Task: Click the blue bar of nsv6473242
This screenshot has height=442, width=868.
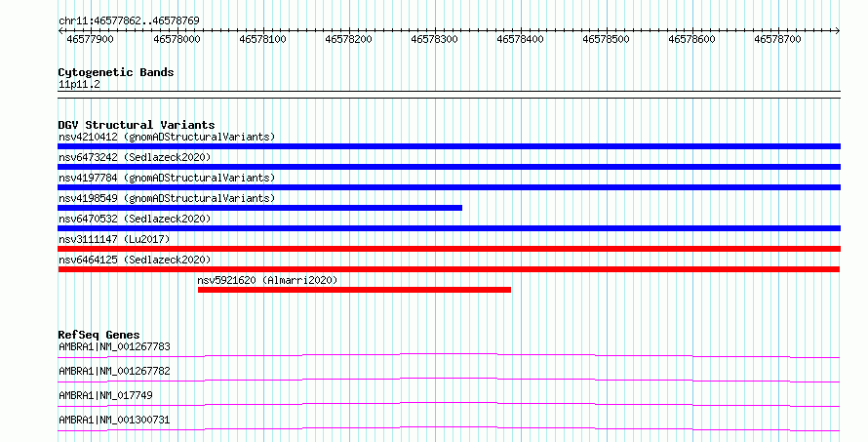Action: 449,167
